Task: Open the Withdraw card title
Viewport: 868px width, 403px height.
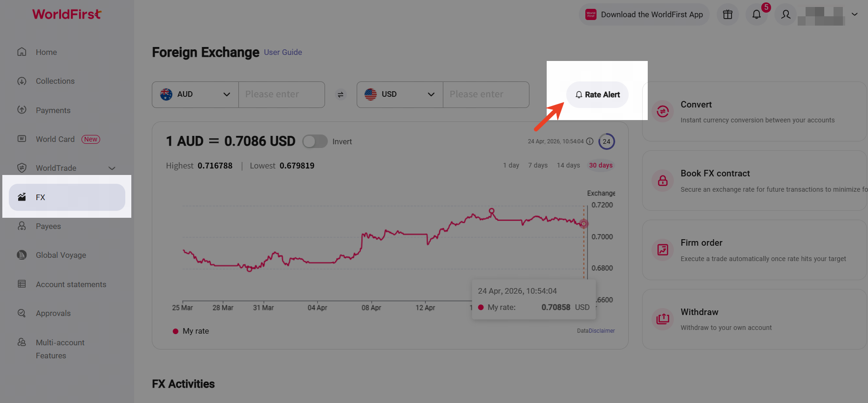Action: coord(699,312)
